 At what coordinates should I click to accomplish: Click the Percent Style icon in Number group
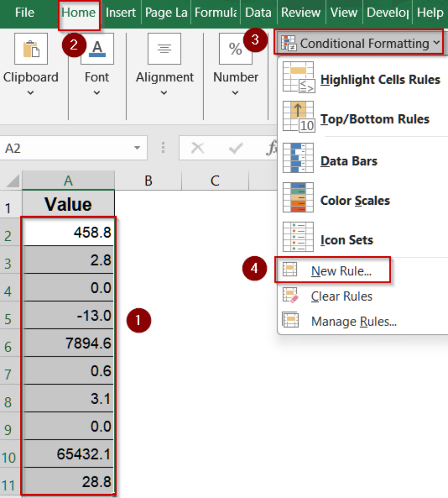tap(236, 49)
